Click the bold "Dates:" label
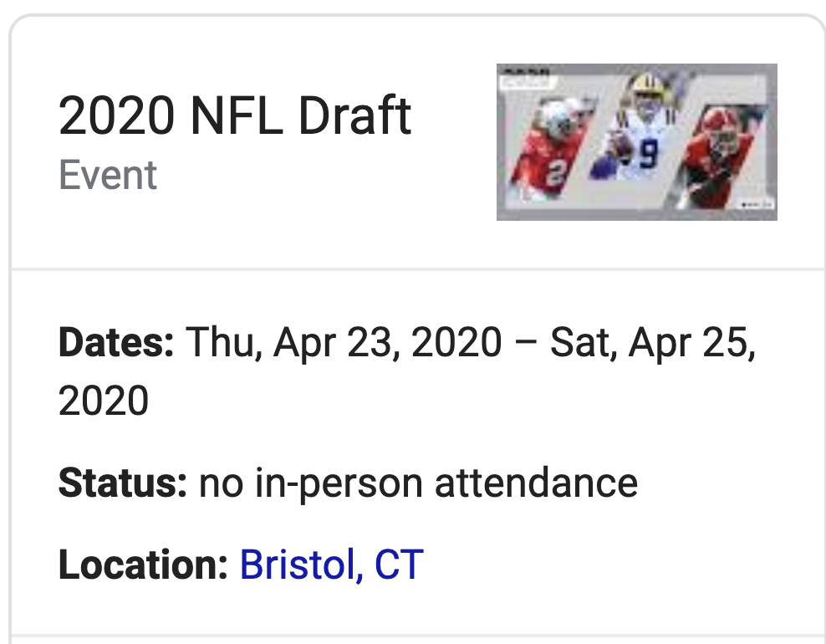826x644 pixels. (x=116, y=343)
